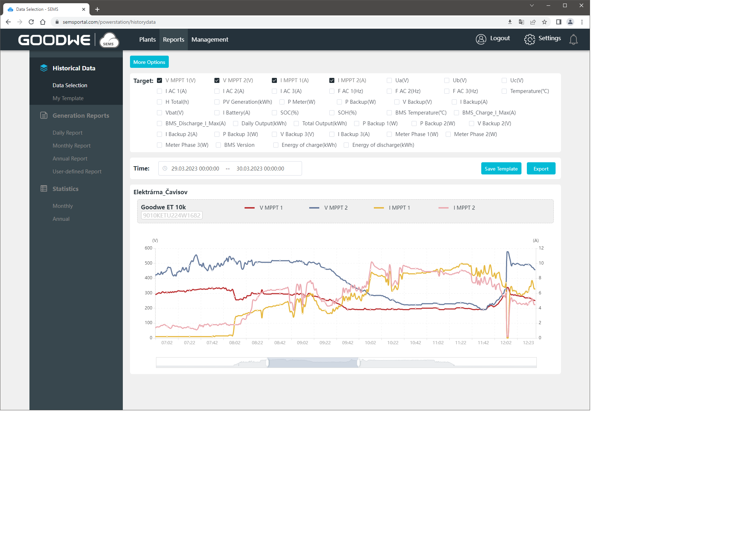The width and height of the screenshot is (747, 560).
Task: Bookmark the page with the star icon
Action: (x=544, y=22)
